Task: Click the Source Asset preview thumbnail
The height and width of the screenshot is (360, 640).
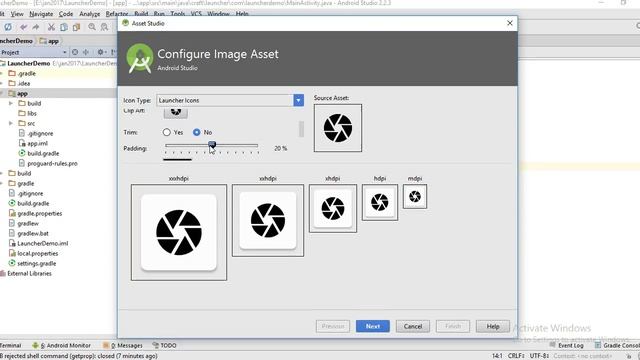Action: click(x=338, y=128)
